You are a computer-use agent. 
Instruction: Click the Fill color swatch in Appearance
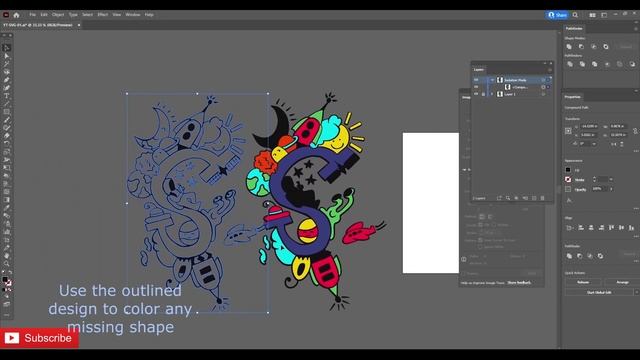click(x=568, y=170)
